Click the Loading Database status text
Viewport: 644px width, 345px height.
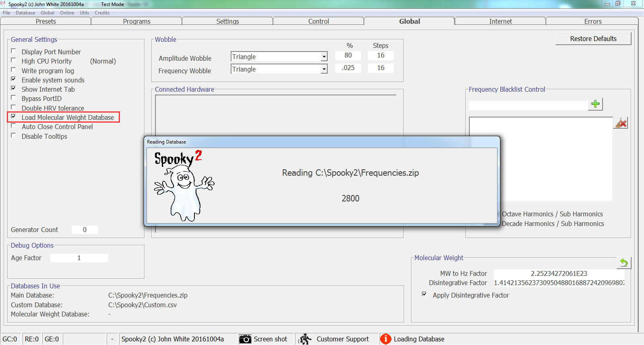point(419,339)
